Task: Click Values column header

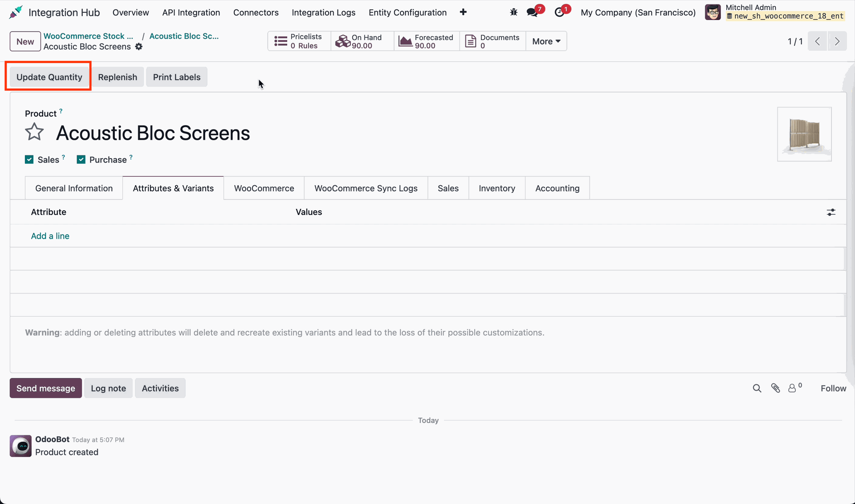Action: pyautogui.click(x=309, y=212)
